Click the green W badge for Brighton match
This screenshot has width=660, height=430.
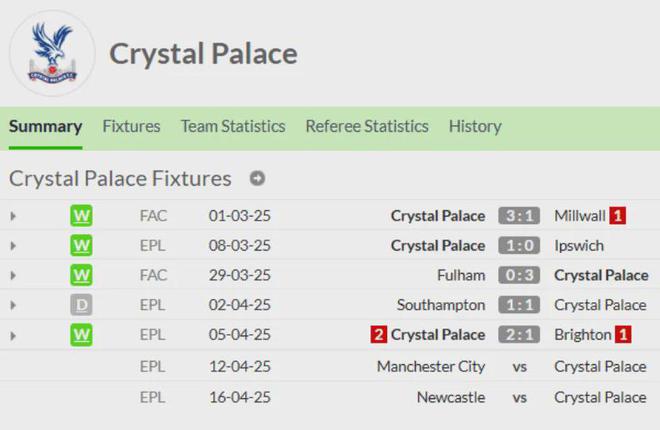click(82, 335)
